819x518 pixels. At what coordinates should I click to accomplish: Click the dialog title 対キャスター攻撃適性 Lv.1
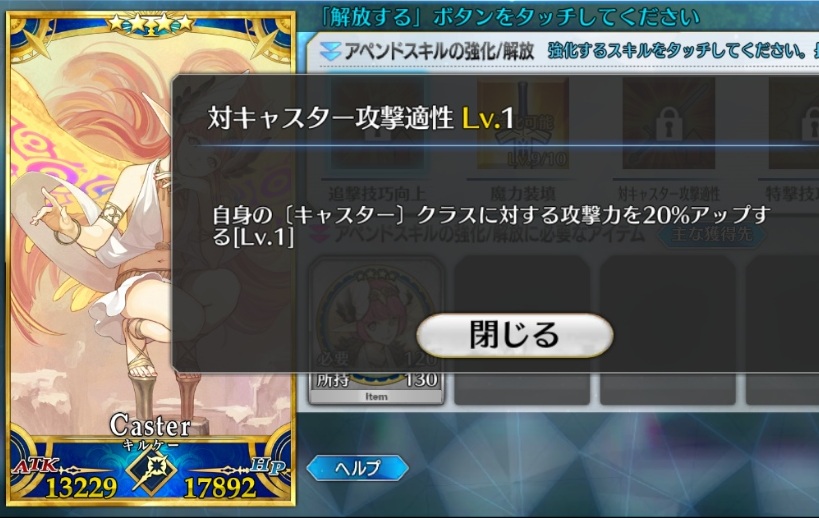361,117
